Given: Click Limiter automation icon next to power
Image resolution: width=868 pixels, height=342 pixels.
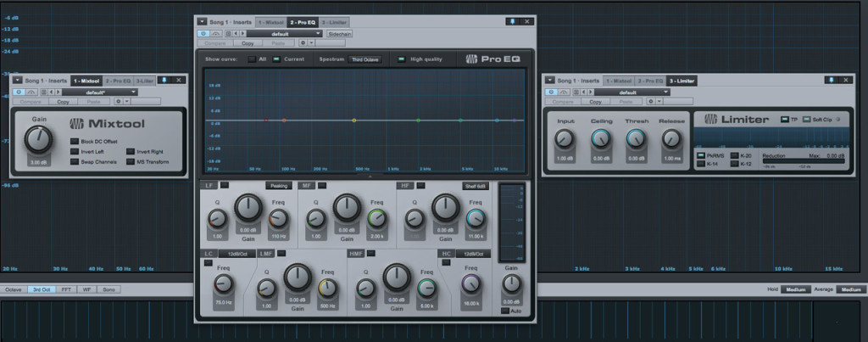Looking at the screenshot, I should point(565,93).
